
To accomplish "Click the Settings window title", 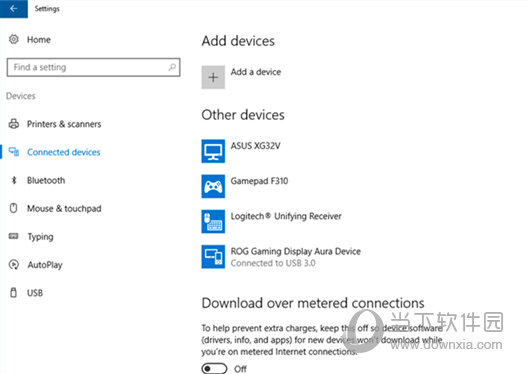I will 47,9.
